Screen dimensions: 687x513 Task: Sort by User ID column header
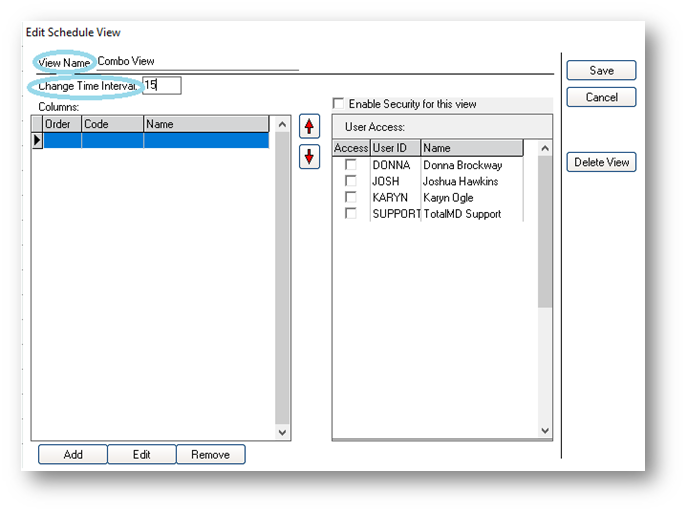tap(395, 148)
